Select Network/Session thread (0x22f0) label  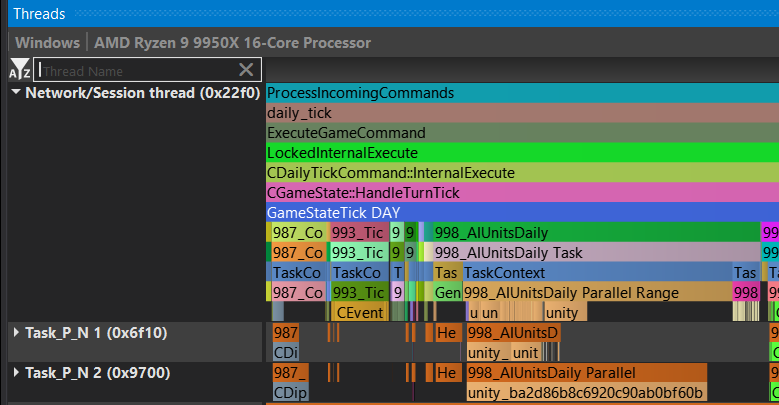(x=143, y=93)
